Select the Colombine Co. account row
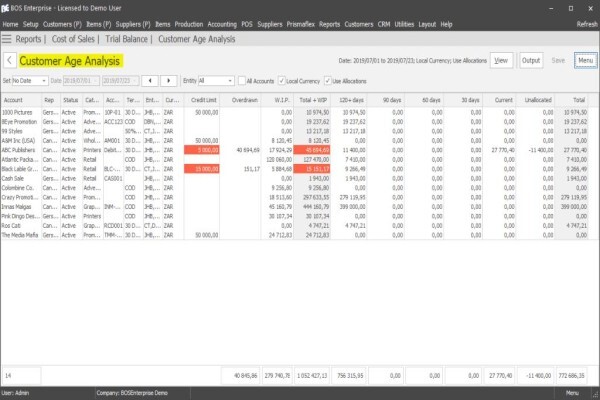Viewport: 600px width, 400px height. (x=295, y=188)
